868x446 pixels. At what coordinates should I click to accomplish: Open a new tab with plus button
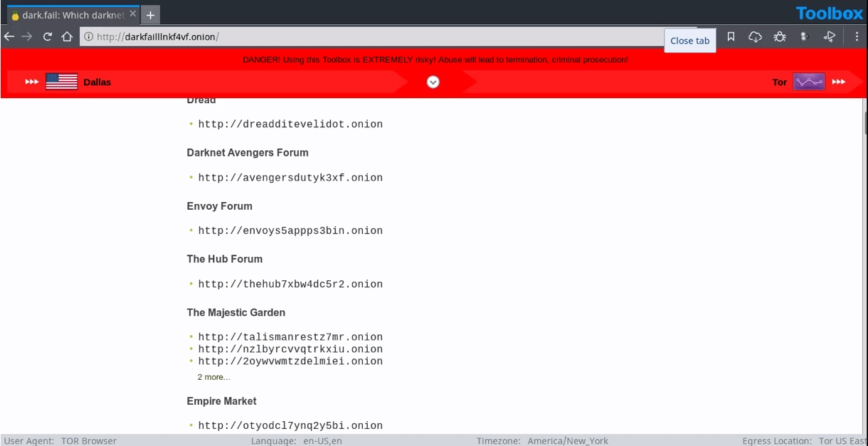[x=150, y=14]
